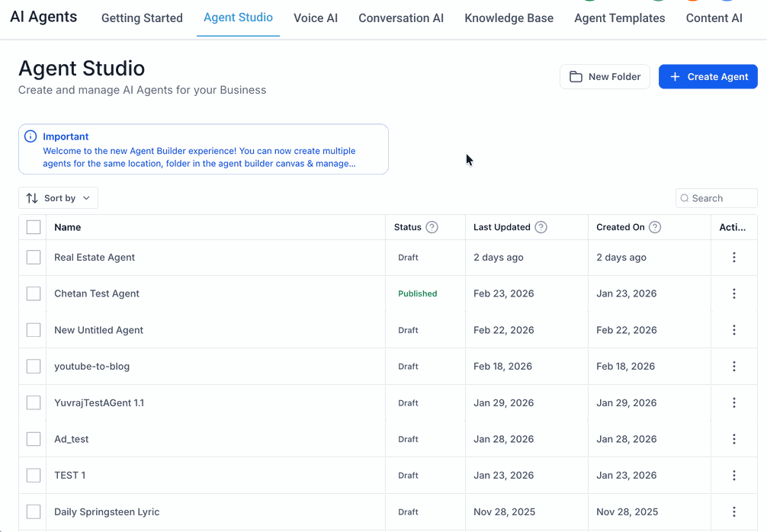Open actions menu for Ad_test
Viewport: 767px width, 532px height.
[x=733, y=439]
